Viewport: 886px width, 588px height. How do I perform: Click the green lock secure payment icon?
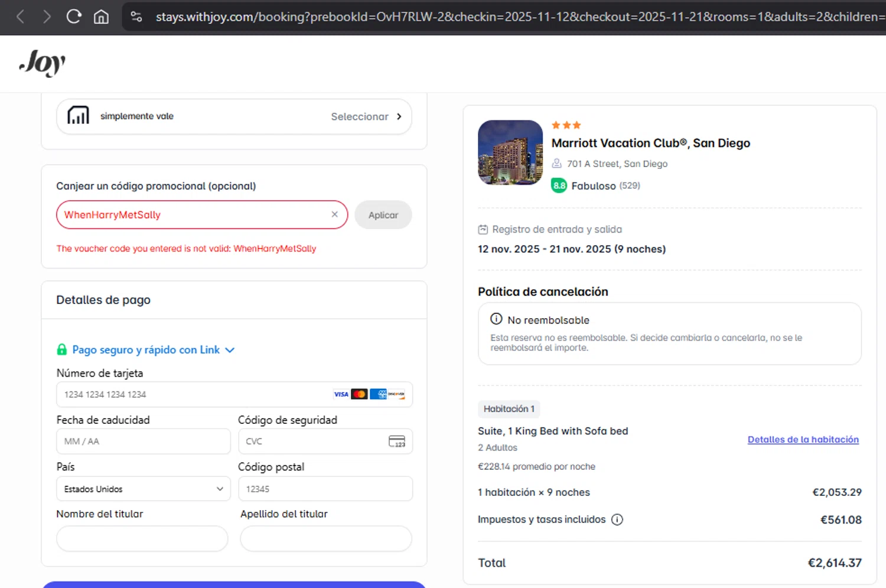pyautogui.click(x=61, y=349)
